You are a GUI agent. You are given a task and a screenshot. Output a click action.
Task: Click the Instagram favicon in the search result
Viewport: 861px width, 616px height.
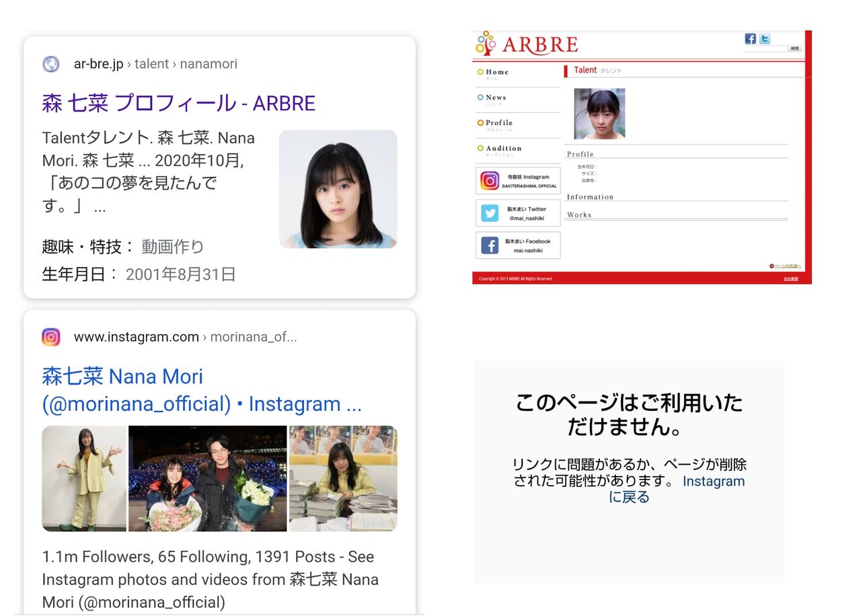pyautogui.click(x=51, y=337)
